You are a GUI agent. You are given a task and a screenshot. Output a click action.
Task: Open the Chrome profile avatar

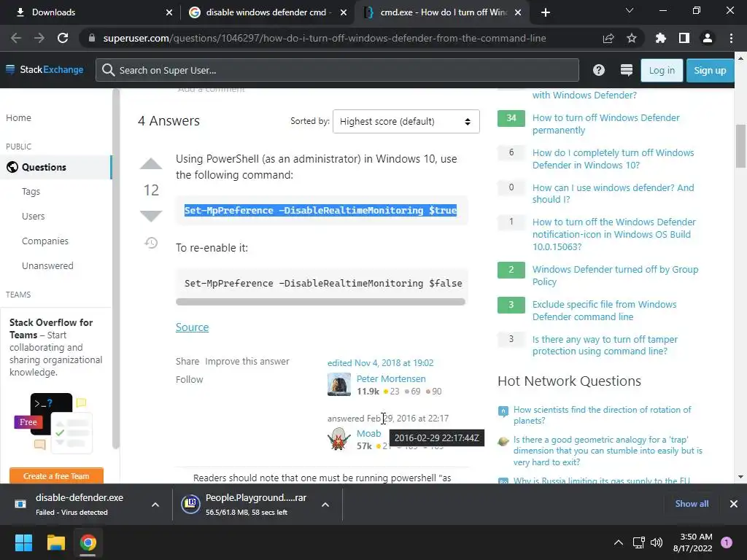click(708, 38)
